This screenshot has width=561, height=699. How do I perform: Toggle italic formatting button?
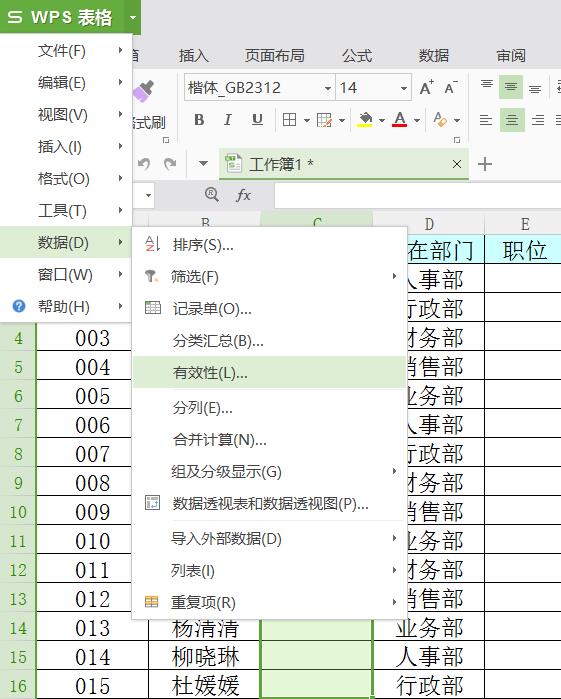point(228,120)
